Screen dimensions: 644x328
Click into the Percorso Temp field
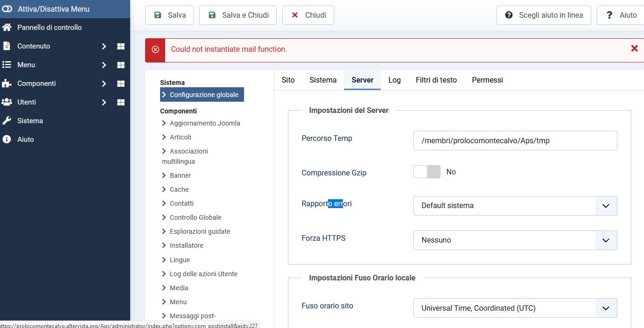click(515, 140)
